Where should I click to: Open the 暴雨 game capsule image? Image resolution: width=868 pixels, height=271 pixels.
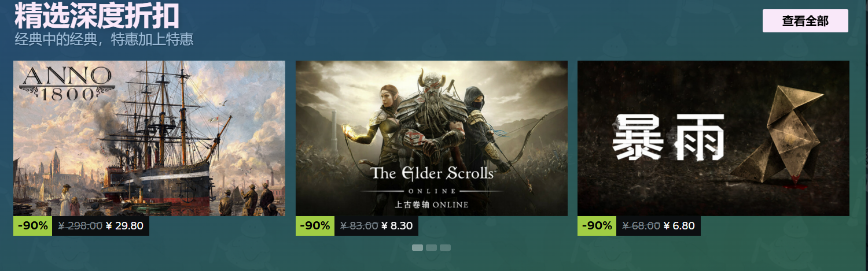pos(713,138)
